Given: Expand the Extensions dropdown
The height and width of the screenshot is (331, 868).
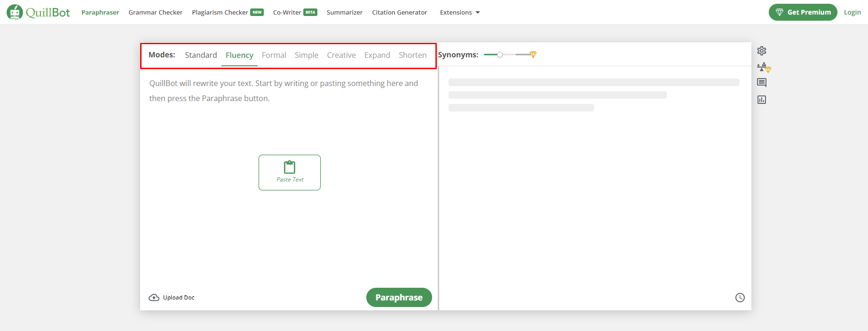Looking at the screenshot, I should pyautogui.click(x=460, y=12).
